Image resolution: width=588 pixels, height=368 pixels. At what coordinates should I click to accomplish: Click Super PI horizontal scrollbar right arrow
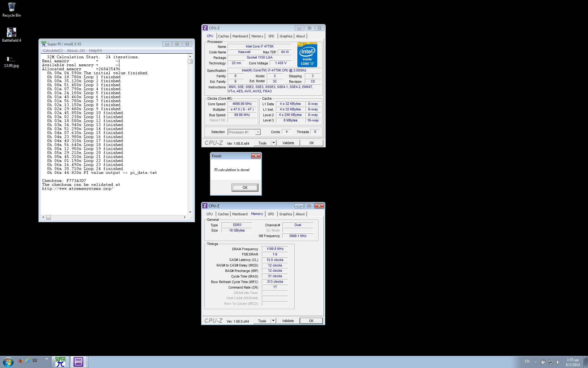pos(185,217)
